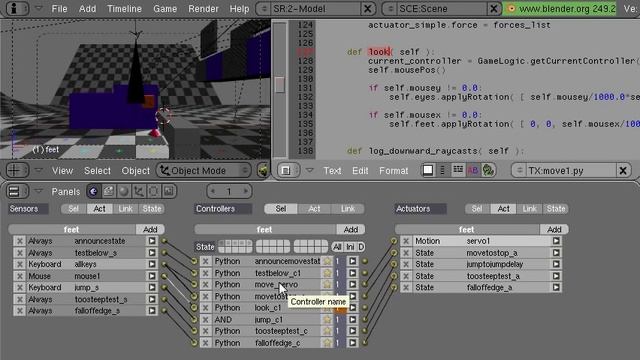The image size is (640, 360).
Task: Open the Select menu in 3D view
Action: coord(97,171)
